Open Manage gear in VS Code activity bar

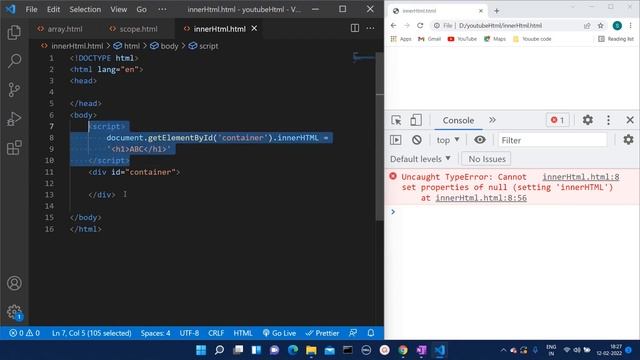click(14, 312)
